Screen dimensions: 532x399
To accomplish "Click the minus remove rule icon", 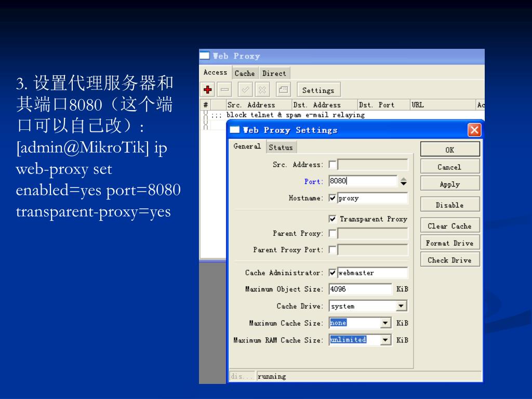I will (224, 90).
